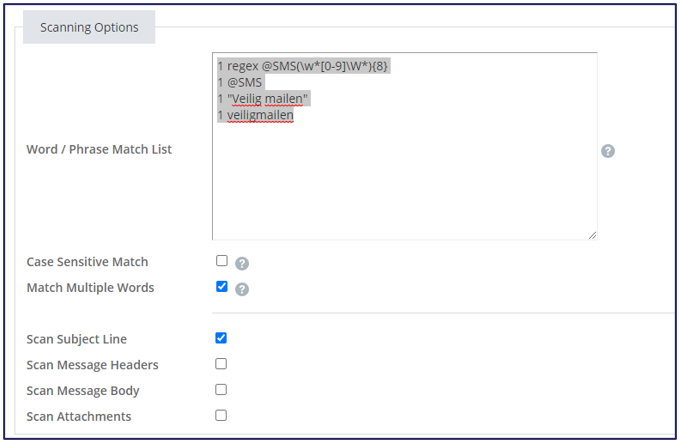Click the Word / Phrase Match List label

99,150
